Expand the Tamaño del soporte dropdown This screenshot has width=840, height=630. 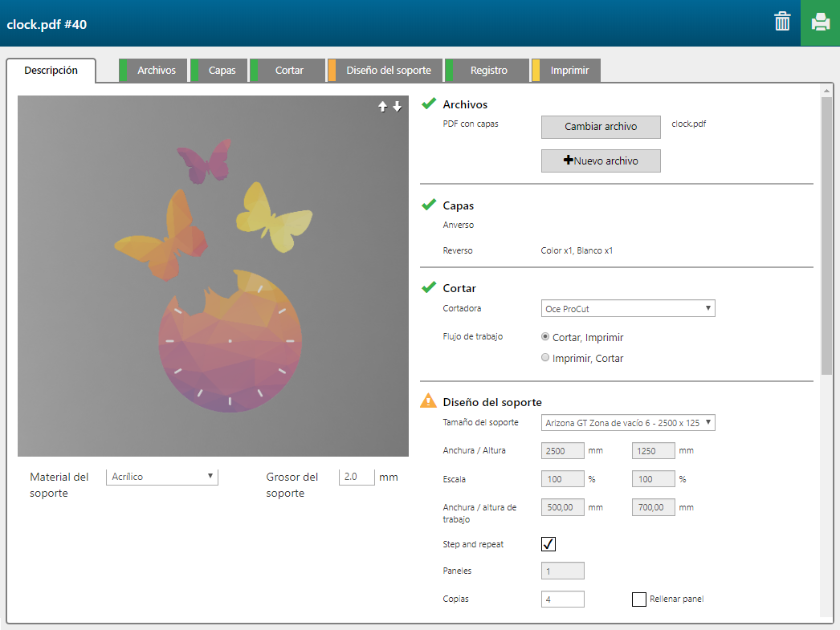(x=627, y=423)
